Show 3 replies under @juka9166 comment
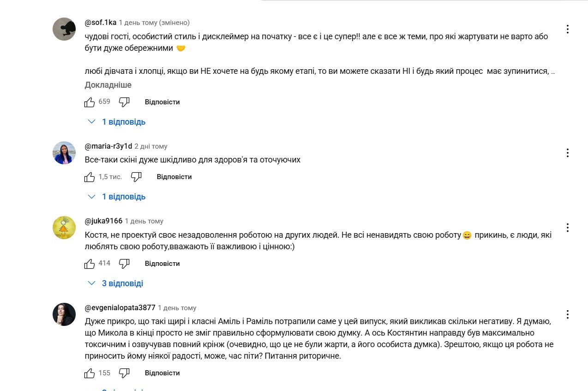 (x=116, y=283)
